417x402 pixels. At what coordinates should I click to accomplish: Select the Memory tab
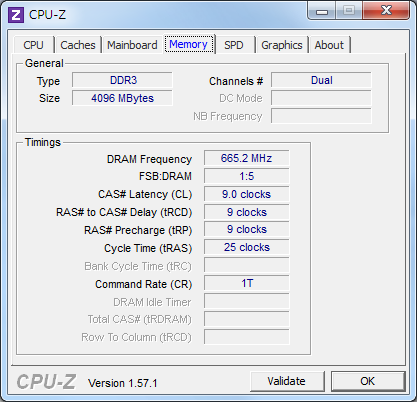pos(189,44)
